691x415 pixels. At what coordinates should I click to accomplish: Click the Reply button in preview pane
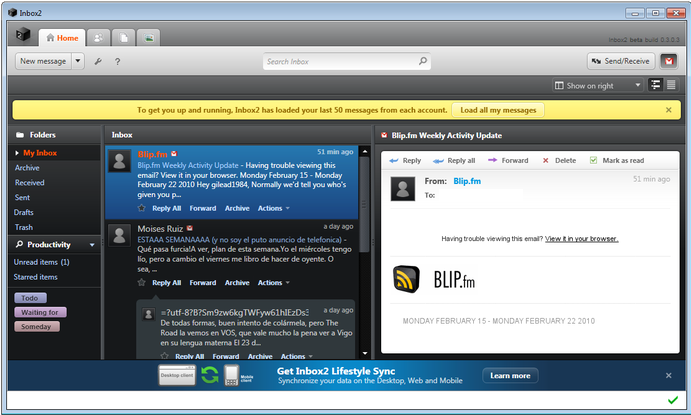tap(405, 161)
